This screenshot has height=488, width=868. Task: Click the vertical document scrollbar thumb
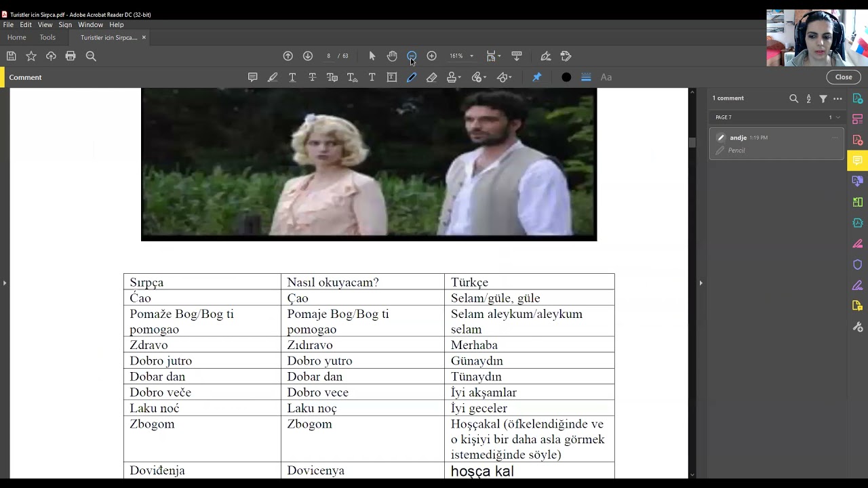point(692,143)
